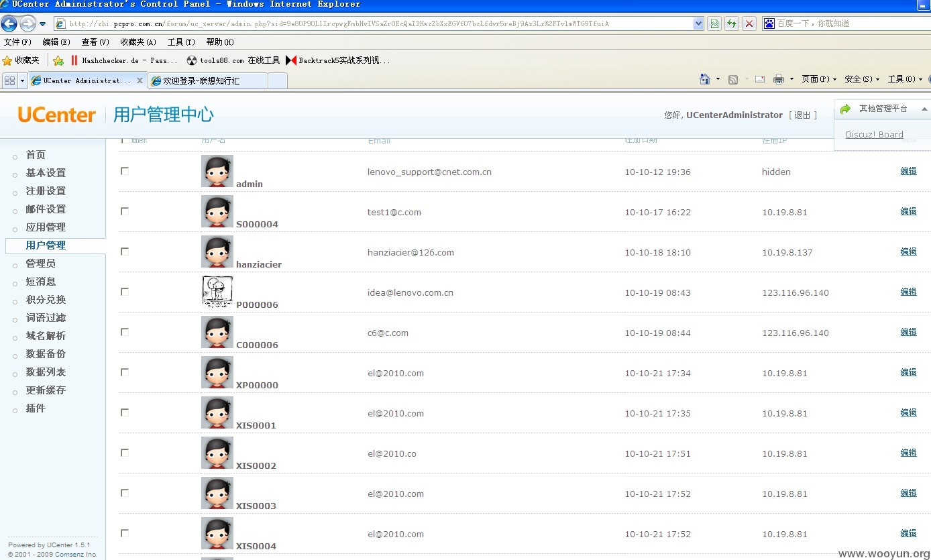
Task: Open the 工具(O) command bar dropdown
Action: pyautogui.click(x=905, y=79)
